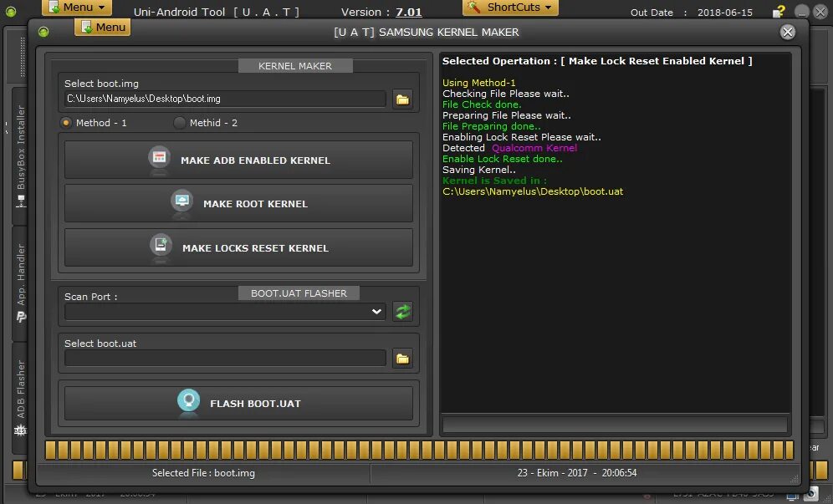Screen dimensions: 833x504
Task: Click log line 'Preparing File Please wait..'
Action: pyautogui.click(x=507, y=115)
